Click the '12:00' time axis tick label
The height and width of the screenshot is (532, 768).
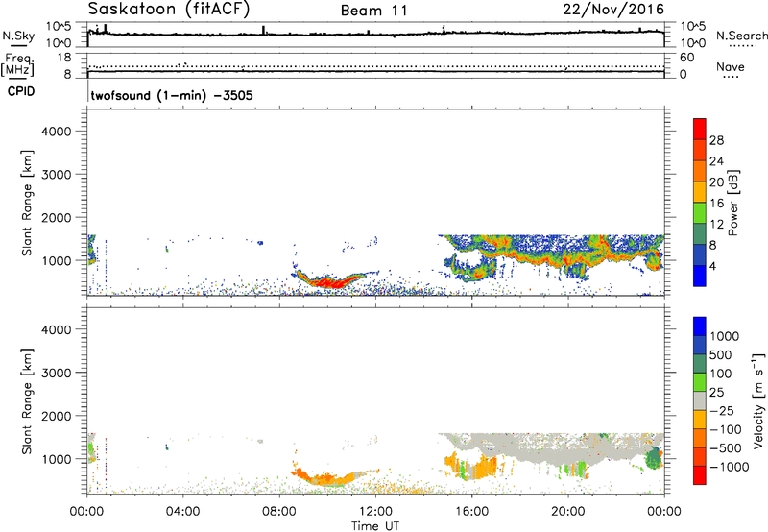point(375,512)
